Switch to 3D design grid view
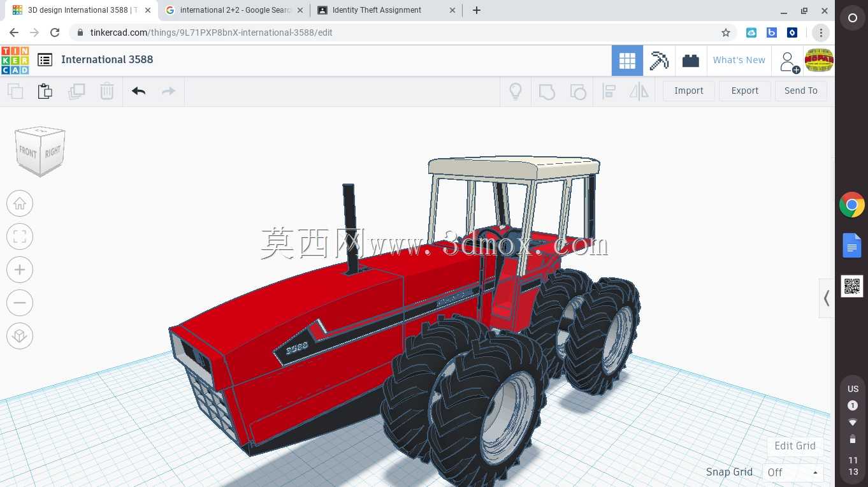The image size is (868, 487). tap(627, 61)
